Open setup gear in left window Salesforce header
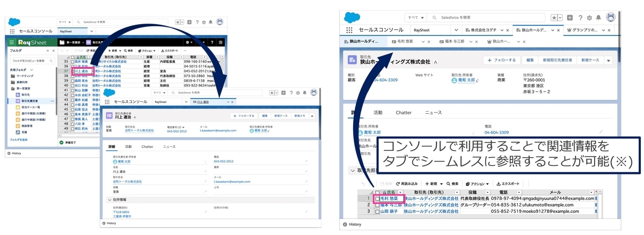Screen dimensions: 644x235 click(203, 22)
